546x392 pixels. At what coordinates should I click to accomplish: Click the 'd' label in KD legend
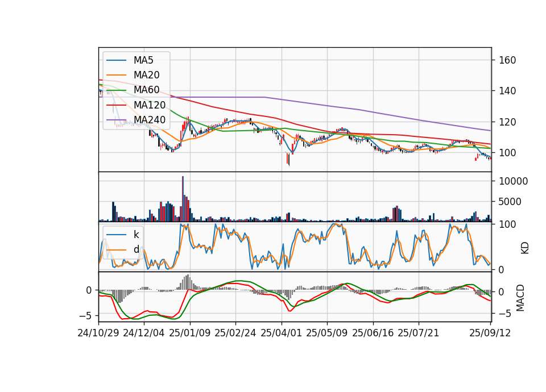coord(136,249)
